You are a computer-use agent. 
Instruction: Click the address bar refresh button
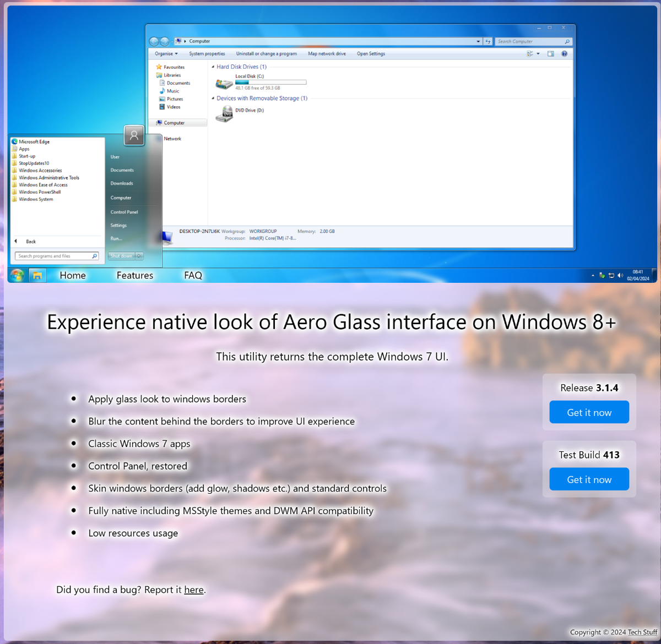point(488,41)
